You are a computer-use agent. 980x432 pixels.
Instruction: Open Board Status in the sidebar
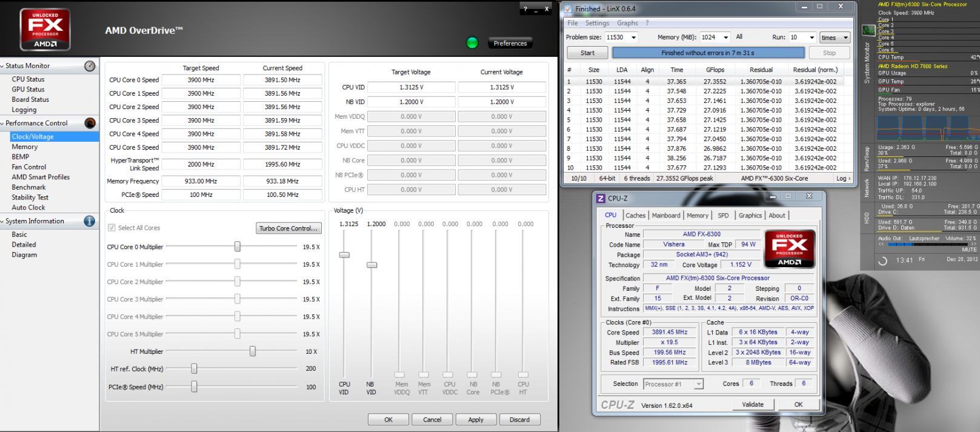coord(30,100)
